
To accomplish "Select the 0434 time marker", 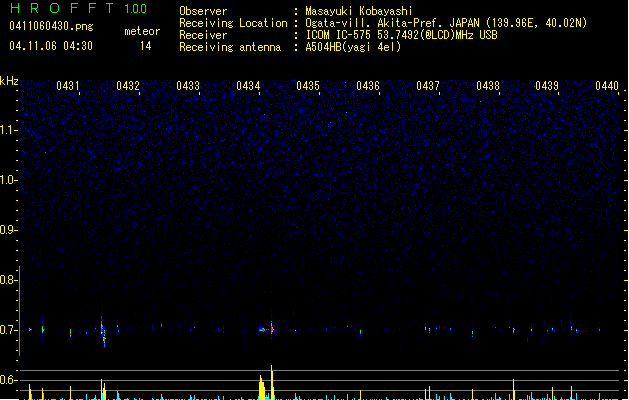I will point(248,87).
